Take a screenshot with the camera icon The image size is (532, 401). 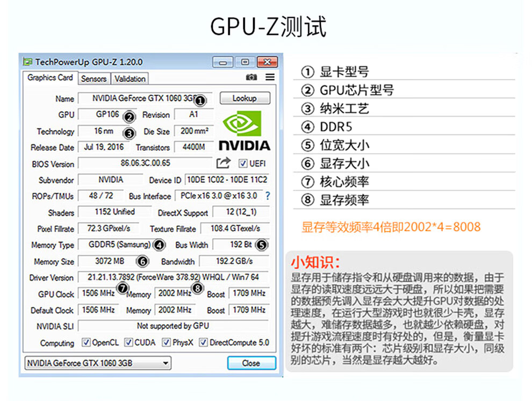(x=251, y=77)
